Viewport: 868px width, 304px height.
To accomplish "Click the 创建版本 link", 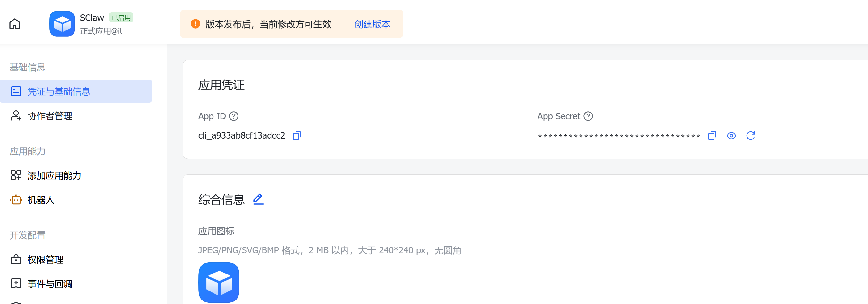I will pyautogui.click(x=372, y=24).
